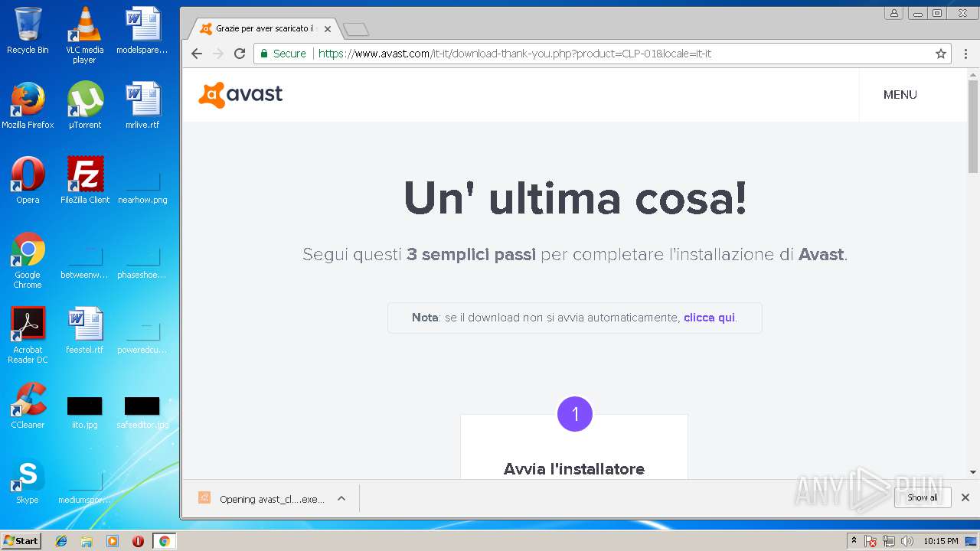980x551 pixels.
Task: Close the downloads bar
Action: tap(965, 497)
